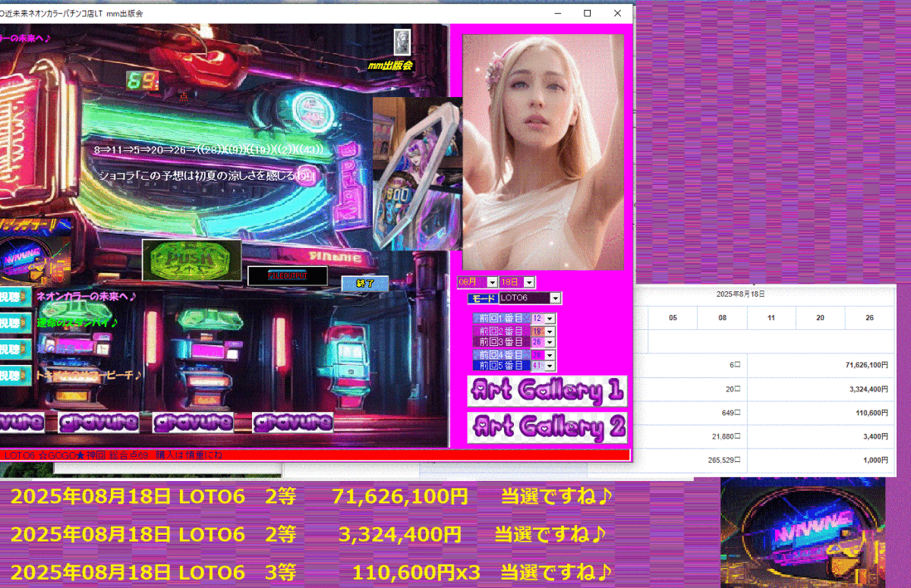The height and width of the screenshot is (588, 911).
Task: Click 視聴 button beside 運命のスタンバイ♪
Action: point(15,322)
